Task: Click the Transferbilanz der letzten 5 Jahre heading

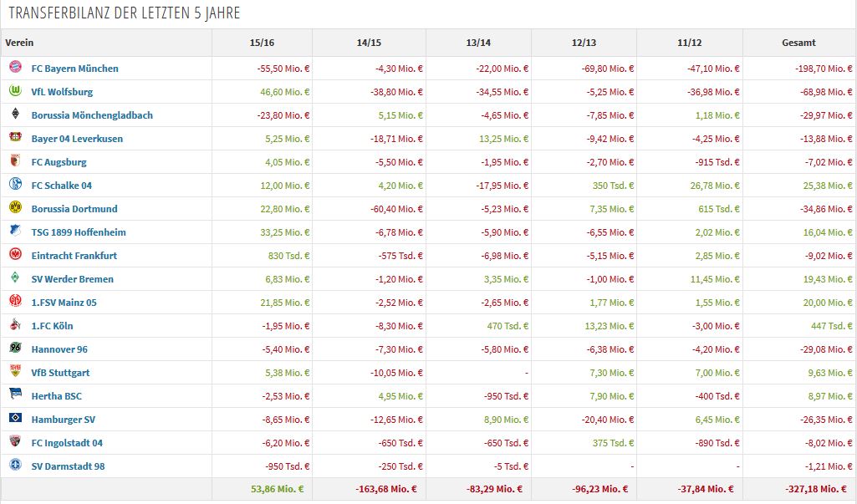Action: click(x=124, y=13)
